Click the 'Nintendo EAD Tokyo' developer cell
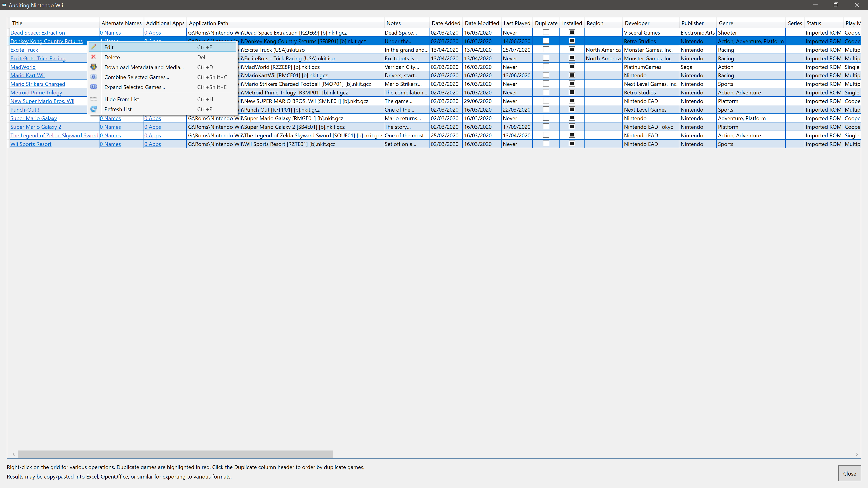Viewport: 868px width, 488px height. (650, 127)
